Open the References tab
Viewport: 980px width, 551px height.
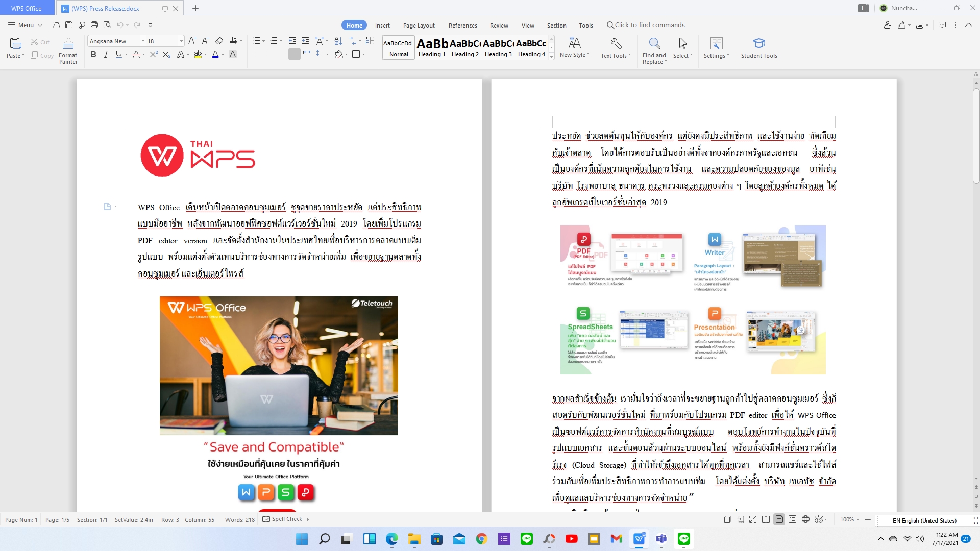click(462, 26)
